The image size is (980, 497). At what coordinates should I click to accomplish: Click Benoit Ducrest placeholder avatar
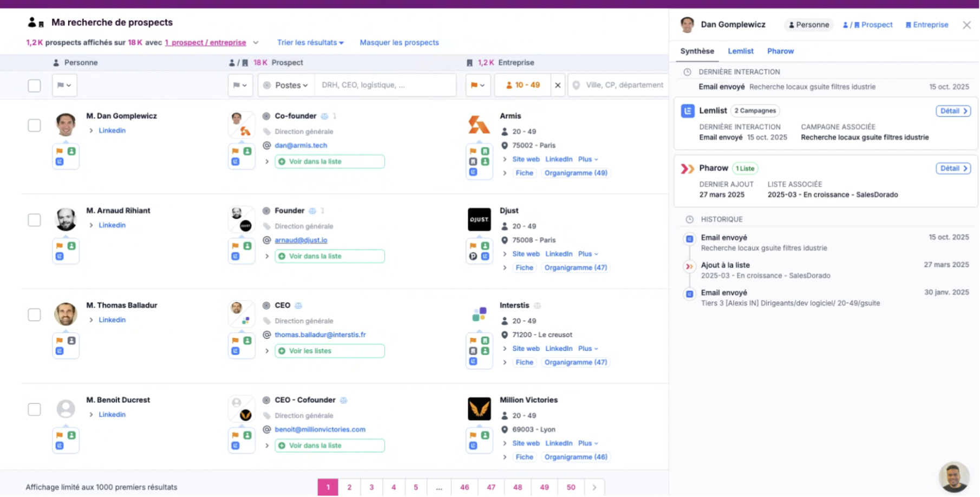tap(66, 408)
